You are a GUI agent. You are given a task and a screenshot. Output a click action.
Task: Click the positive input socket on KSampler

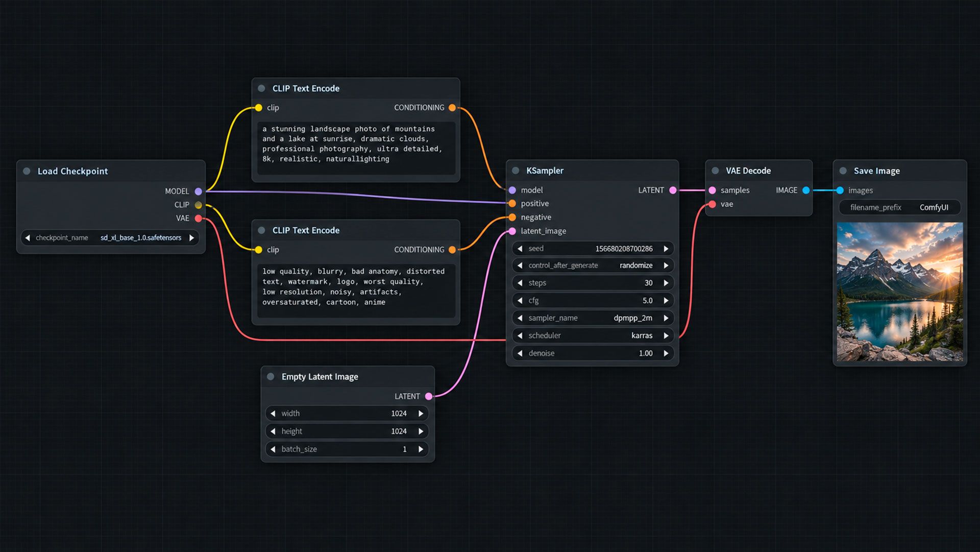pos(512,204)
